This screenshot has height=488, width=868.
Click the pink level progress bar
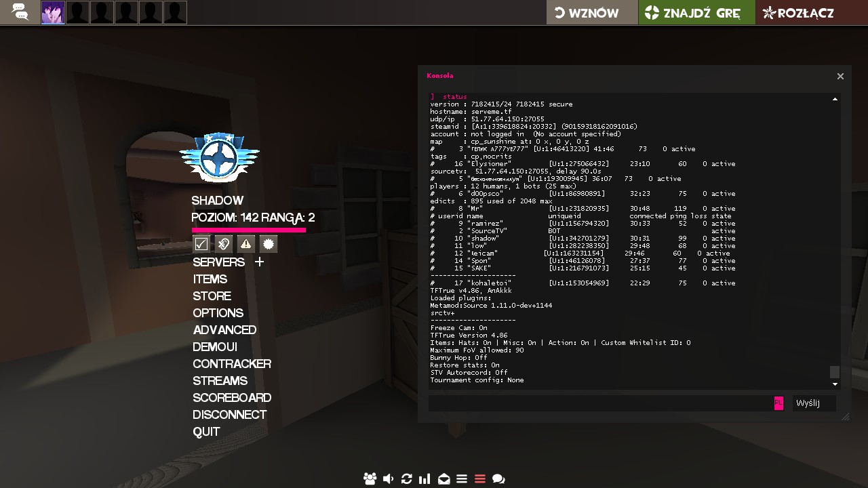[248, 230]
